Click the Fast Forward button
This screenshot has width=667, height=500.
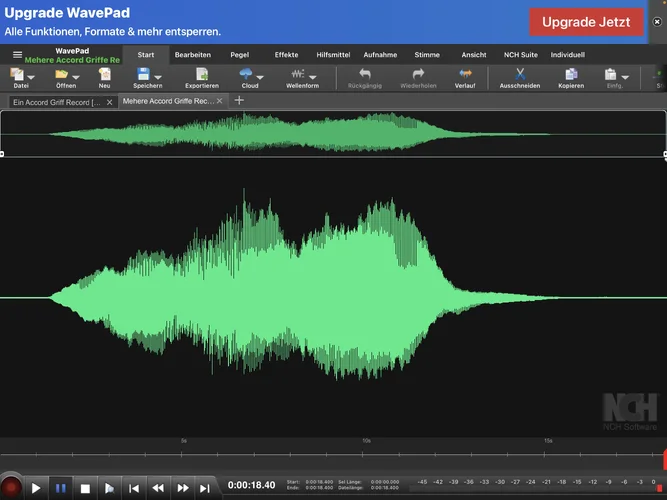pos(181,488)
